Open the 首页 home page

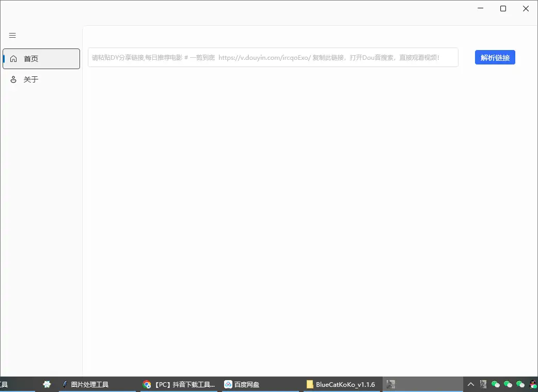pos(41,59)
